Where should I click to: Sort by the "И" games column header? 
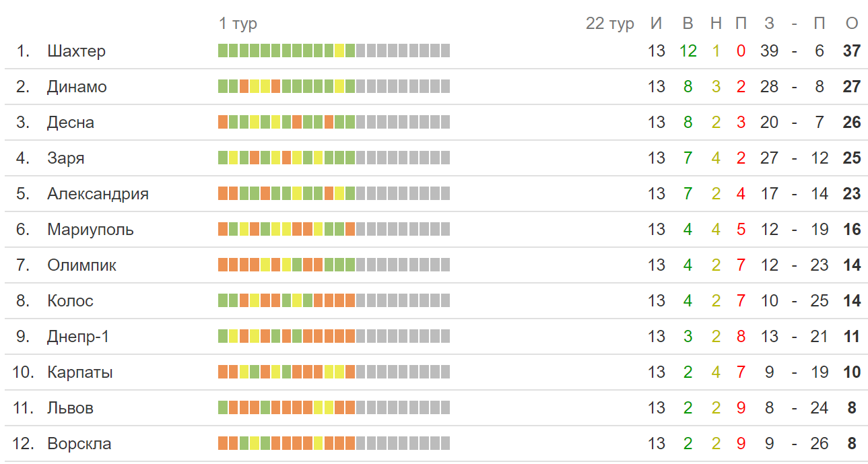pyautogui.click(x=657, y=24)
